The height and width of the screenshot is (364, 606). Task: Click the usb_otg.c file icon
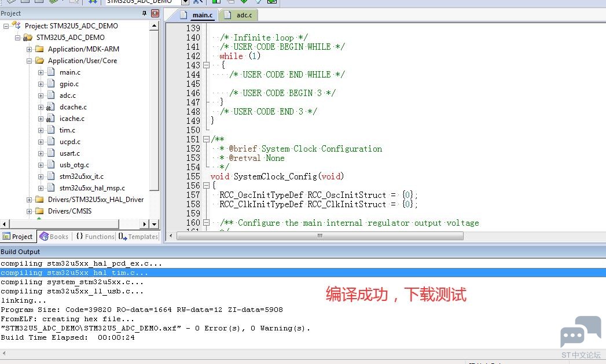pyautogui.click(x=51, y=164)
